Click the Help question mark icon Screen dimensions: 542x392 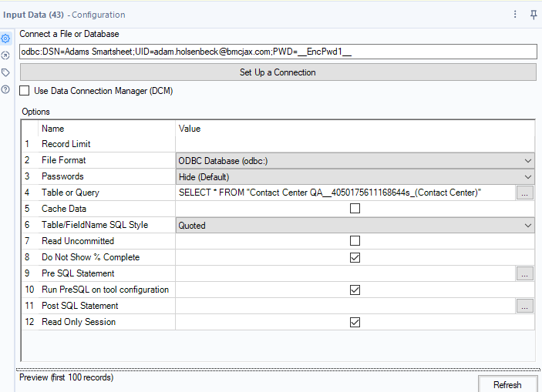pos(5,89)
